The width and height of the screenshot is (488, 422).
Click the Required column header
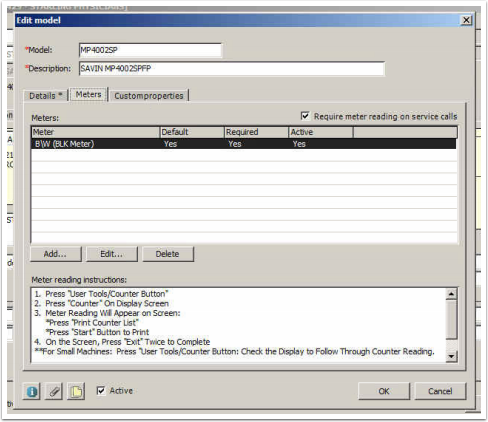[257, 132]
